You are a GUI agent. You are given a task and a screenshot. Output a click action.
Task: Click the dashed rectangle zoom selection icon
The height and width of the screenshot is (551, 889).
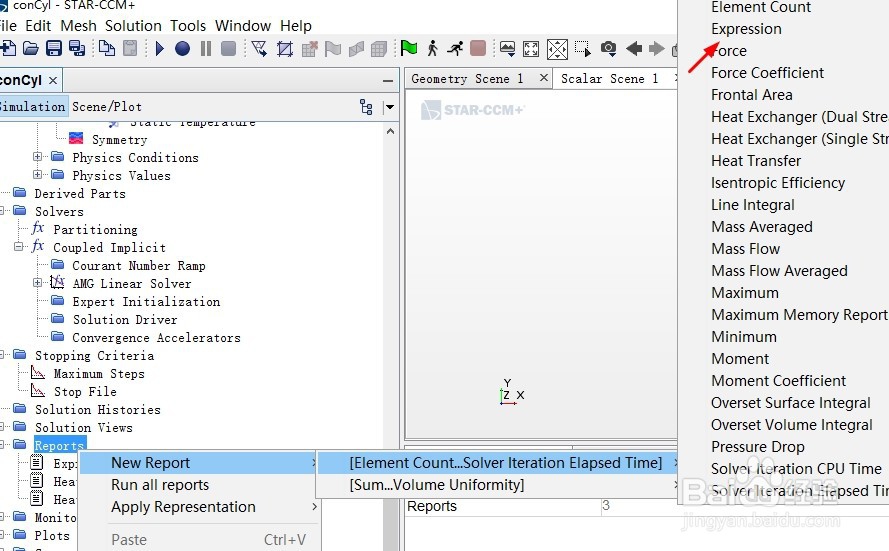tap(582, 49)
